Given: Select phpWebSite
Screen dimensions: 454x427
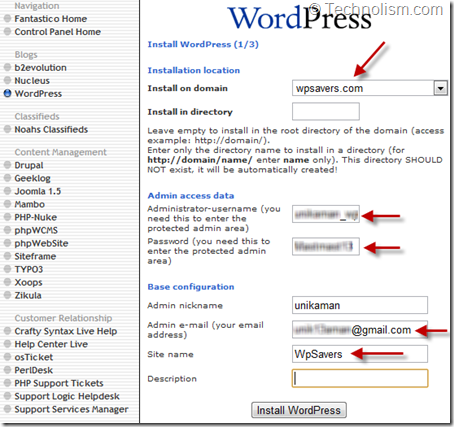Looking at the screenshot, I should pyautogui.click(x=41, y=243).
